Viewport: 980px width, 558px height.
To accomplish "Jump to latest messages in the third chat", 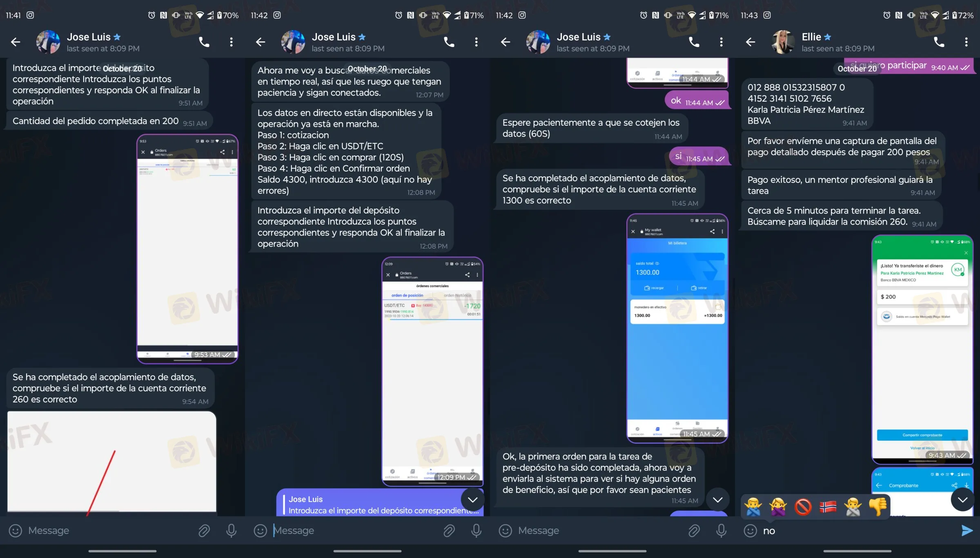I will [717, 500].
